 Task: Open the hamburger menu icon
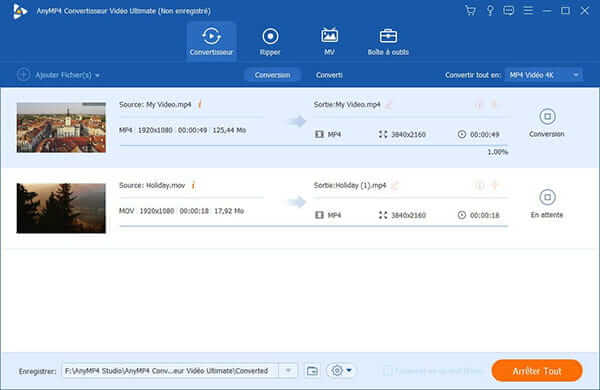click(528, 11)
